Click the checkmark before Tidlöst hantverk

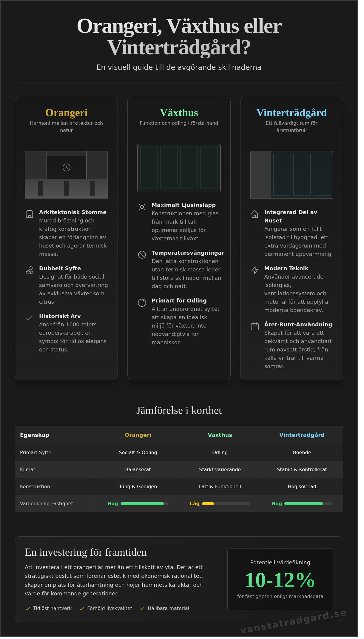coord(28,609)
